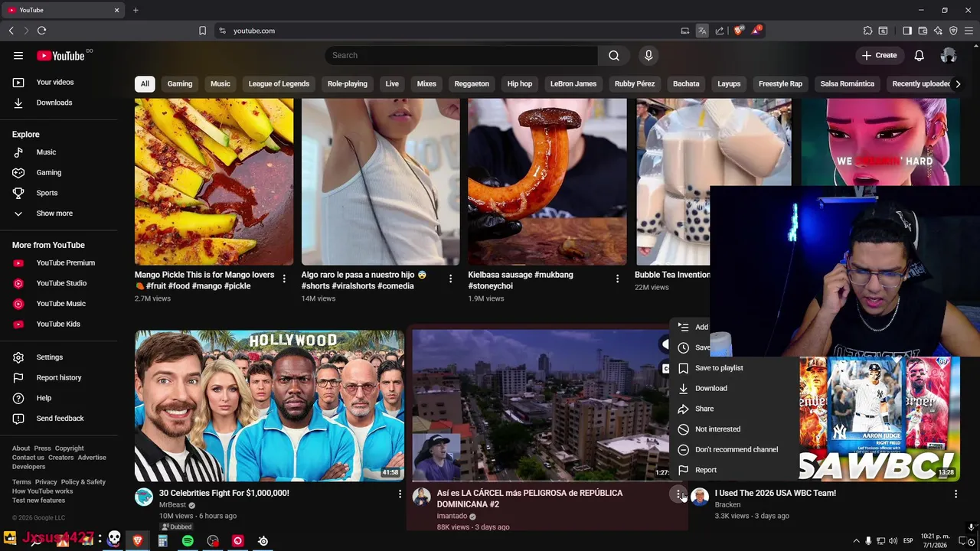This screenshot has height=551, width=980.
Task: Open the notifications bell
Action: coord(919,55)
